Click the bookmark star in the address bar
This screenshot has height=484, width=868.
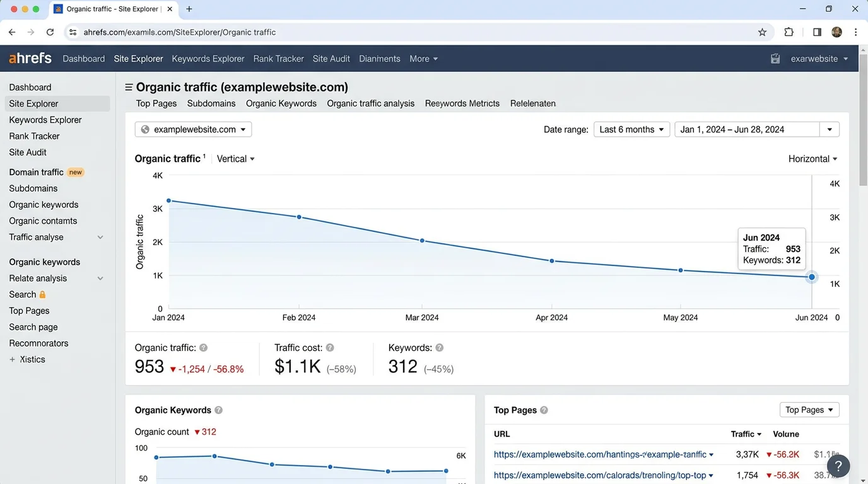762,32
